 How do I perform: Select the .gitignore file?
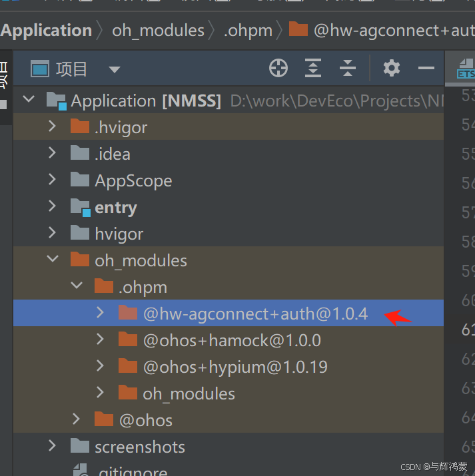229,469
